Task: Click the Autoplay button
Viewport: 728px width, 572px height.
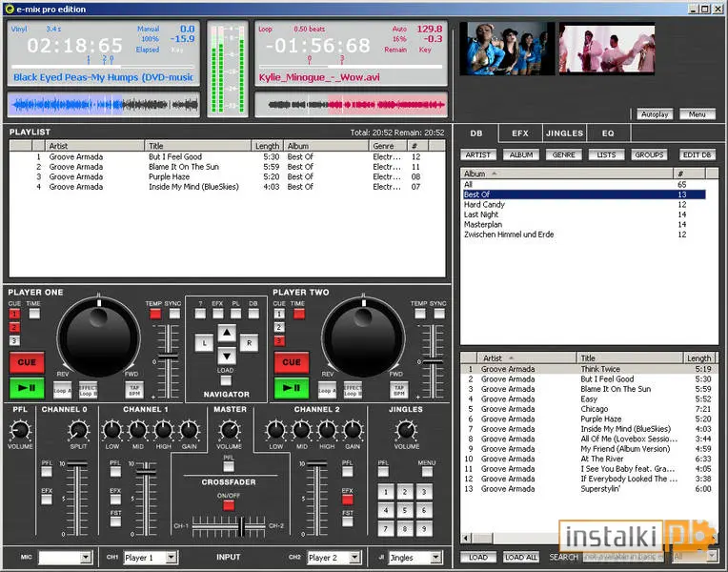Action: tap(655, 114)
